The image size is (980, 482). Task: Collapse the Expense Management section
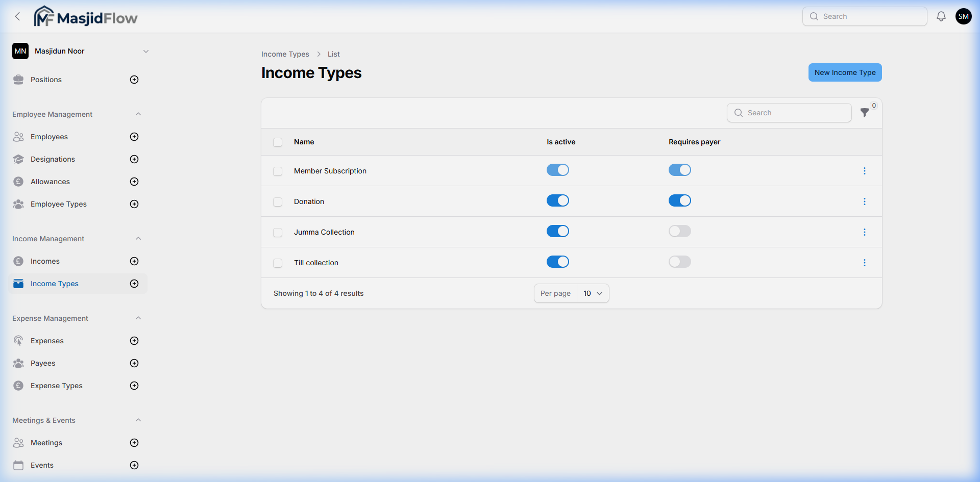tap(138, 318)
